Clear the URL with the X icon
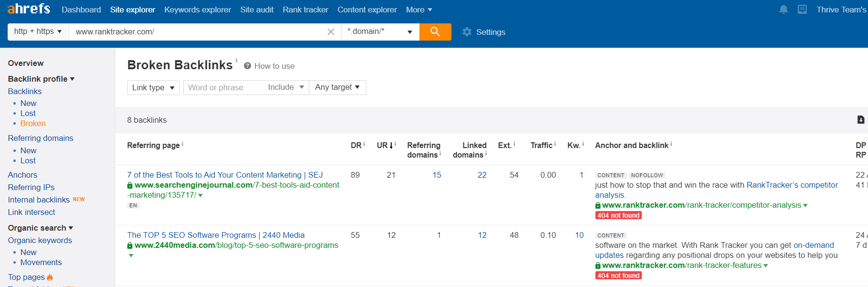 pos(330,32)
